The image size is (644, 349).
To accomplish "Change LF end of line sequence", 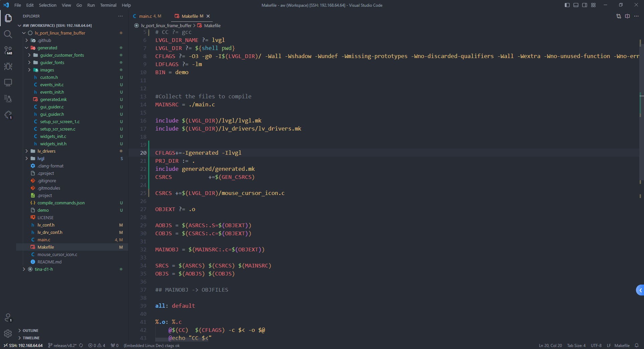I will point(608,345).
